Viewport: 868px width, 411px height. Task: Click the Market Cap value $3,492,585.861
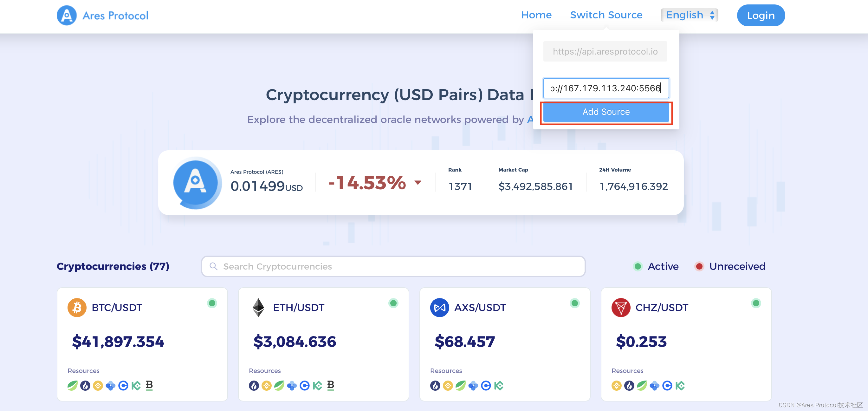pos(535,186)
